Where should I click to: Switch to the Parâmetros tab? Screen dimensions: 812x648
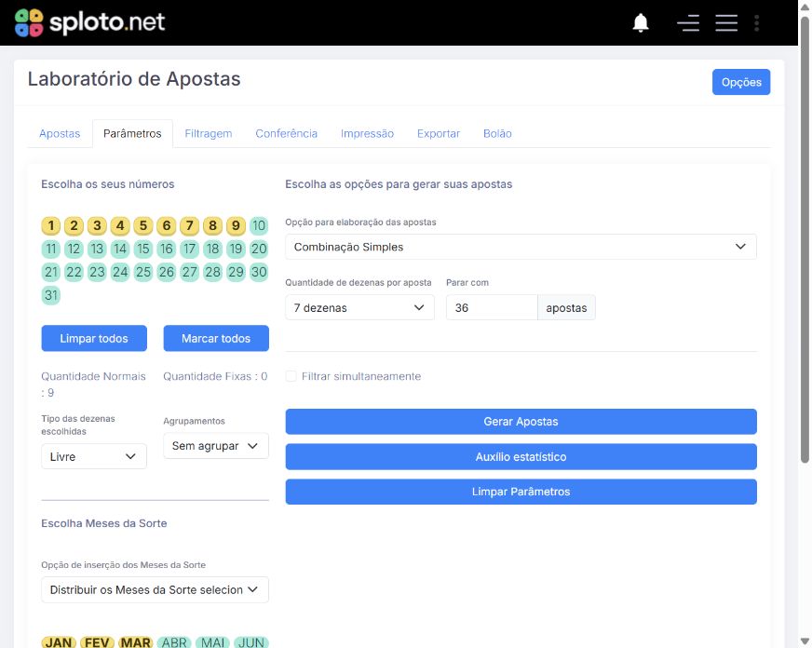(x=132, y=133)
